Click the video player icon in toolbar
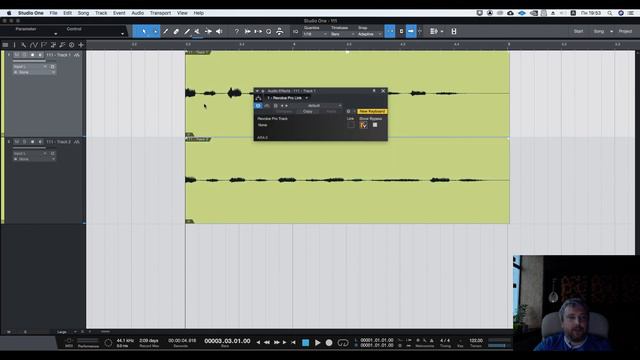 454,31
